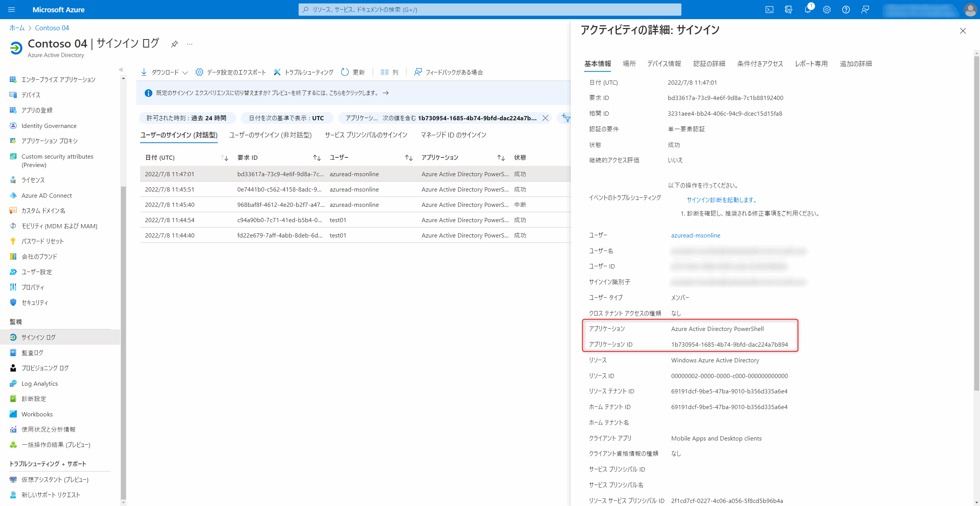
Task: Launch sign-in diagnostics via サインイン診断を起動します link
Action: 721,200
